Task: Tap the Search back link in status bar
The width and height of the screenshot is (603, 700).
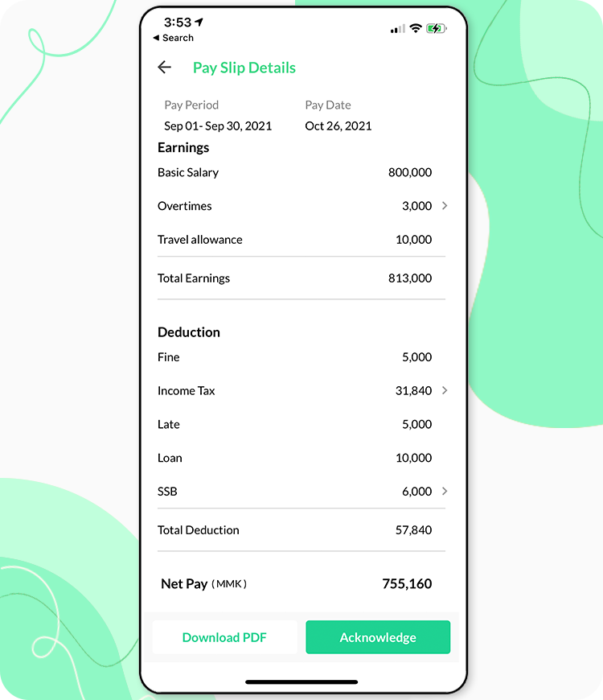Action: click(173, 38)
